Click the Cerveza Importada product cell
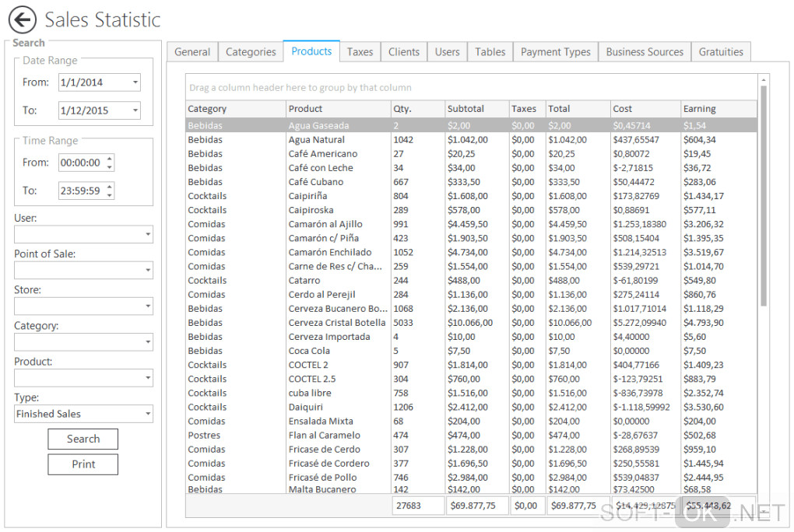This screenshot has height=532, width=794. 339,337
